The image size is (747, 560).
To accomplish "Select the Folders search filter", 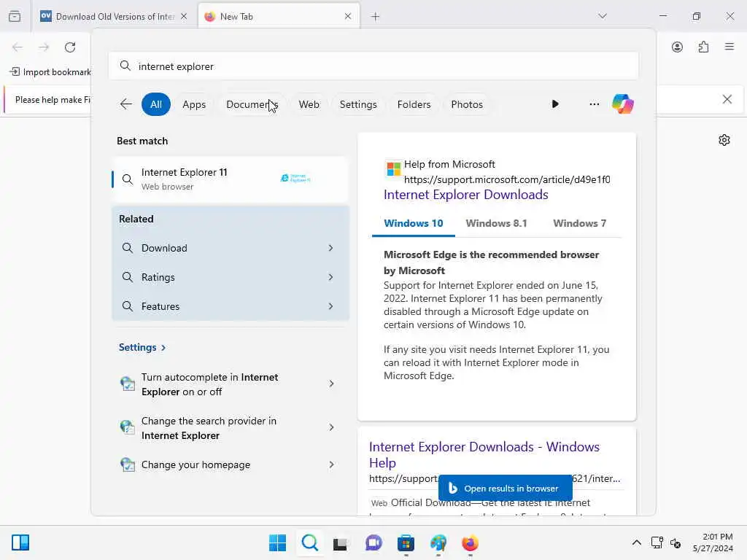I will (x=414, y=104).
